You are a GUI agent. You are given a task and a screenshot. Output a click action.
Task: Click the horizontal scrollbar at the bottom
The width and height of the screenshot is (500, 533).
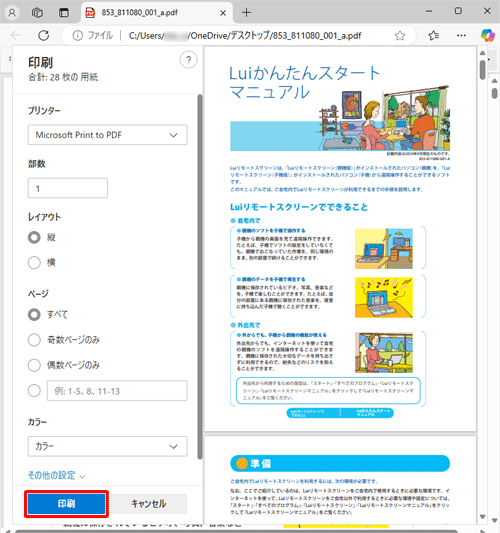[x=236, y=531]
